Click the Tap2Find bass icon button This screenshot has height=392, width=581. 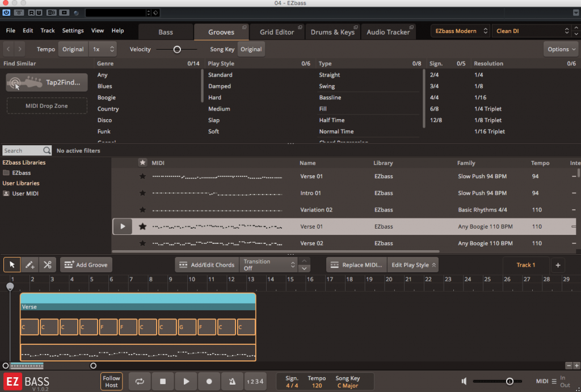pyautogui.click(x=47, y=82)
